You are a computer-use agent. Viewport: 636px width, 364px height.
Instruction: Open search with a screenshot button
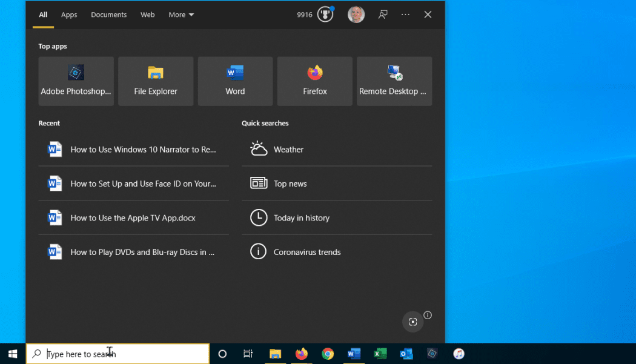point(413,322)
